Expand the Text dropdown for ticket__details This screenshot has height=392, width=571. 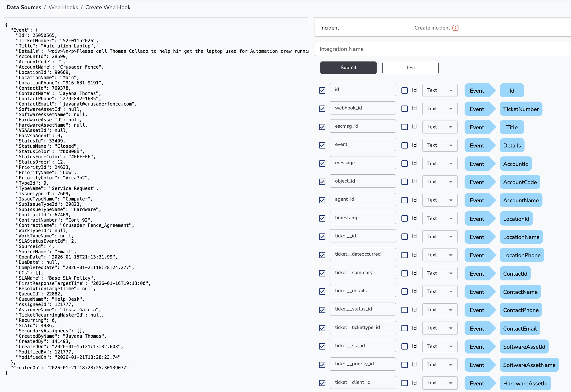[439, 291]
